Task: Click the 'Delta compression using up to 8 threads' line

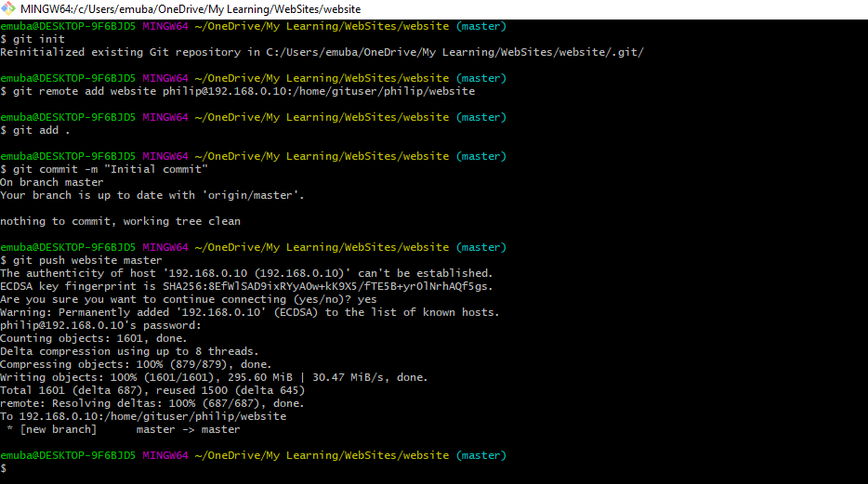Action: (x=129, y=351)
